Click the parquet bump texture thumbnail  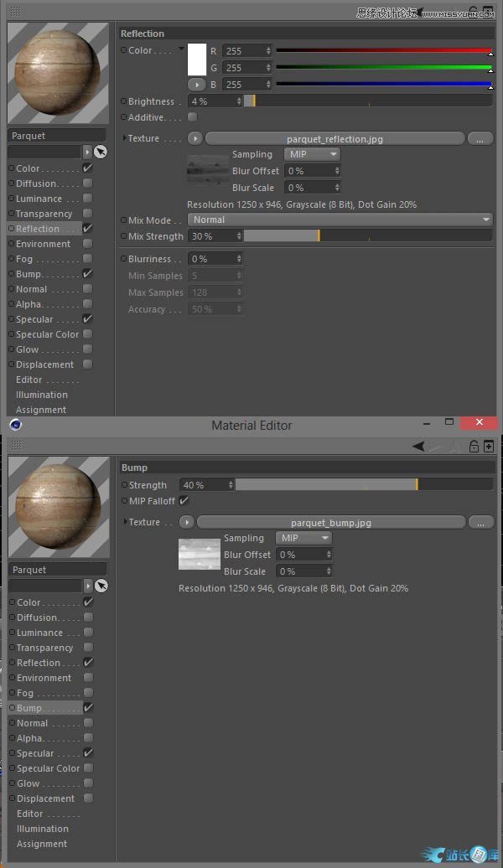point(198,555)
